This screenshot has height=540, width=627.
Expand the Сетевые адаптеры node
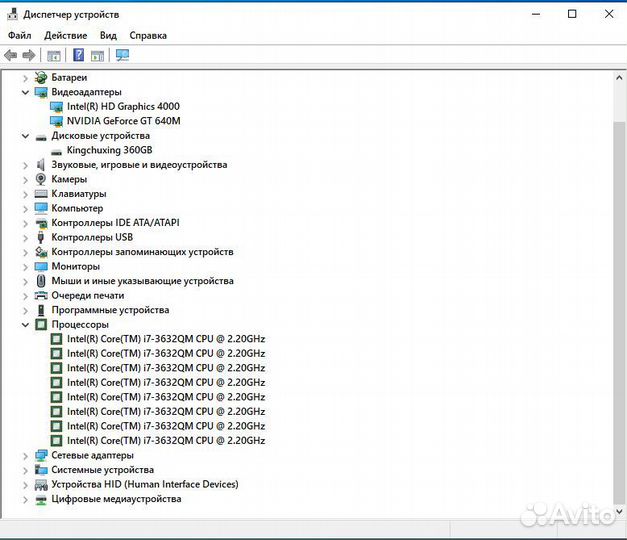[25, 456]
